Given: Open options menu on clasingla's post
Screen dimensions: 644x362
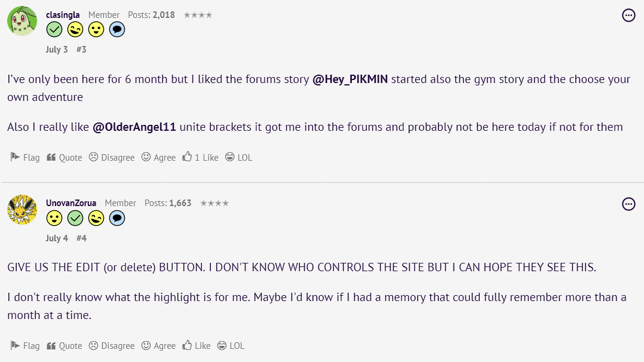Looking at the screenshot, I should (x=628, y=16).
